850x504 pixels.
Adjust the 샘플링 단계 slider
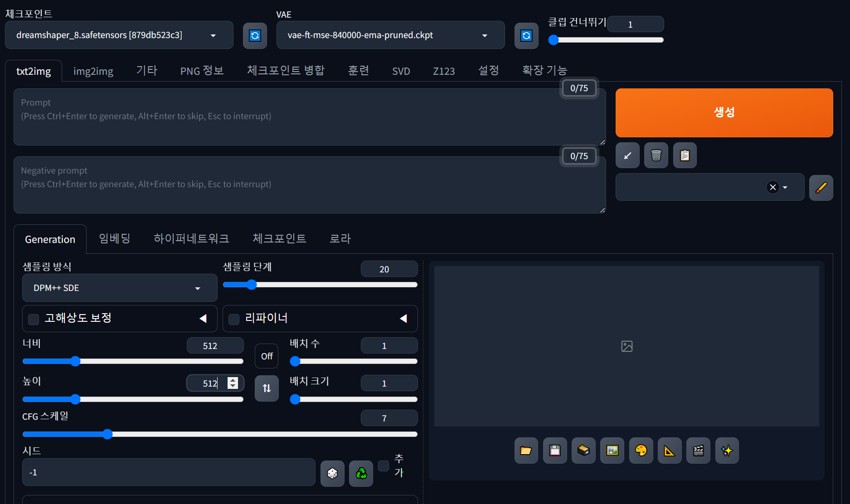coord(320,285)
